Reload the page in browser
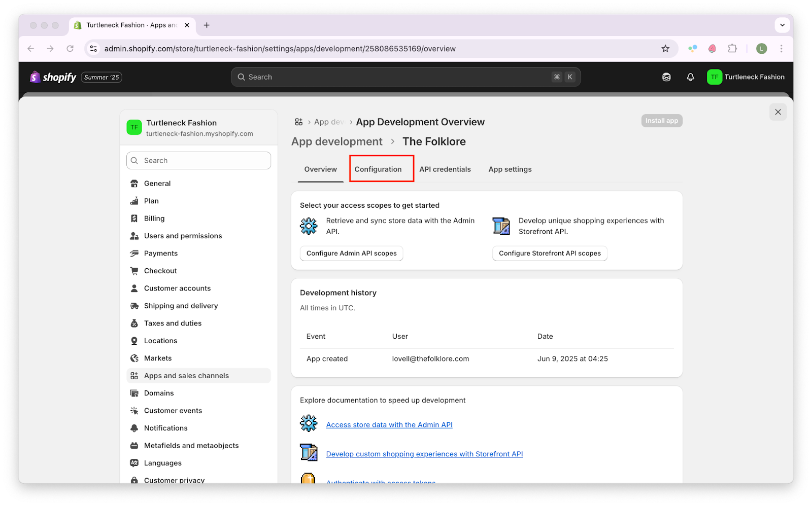 tap(70, 49)
